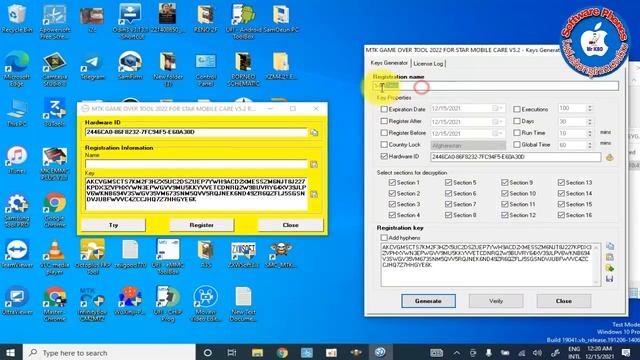
Task: Click the Registration name input field
Action: [x=496, y=86]
